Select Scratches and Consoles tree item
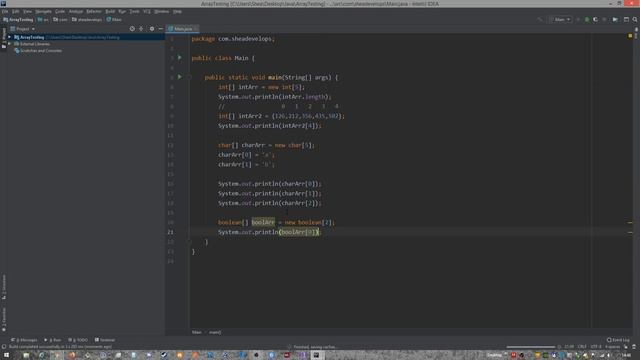 [38, 51]
